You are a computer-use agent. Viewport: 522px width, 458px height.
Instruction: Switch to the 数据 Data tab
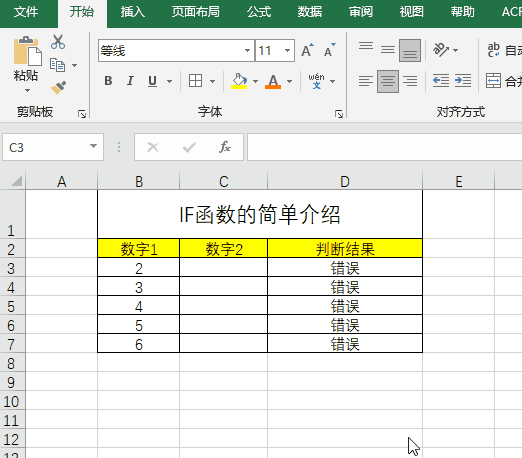tap(310, 12)
